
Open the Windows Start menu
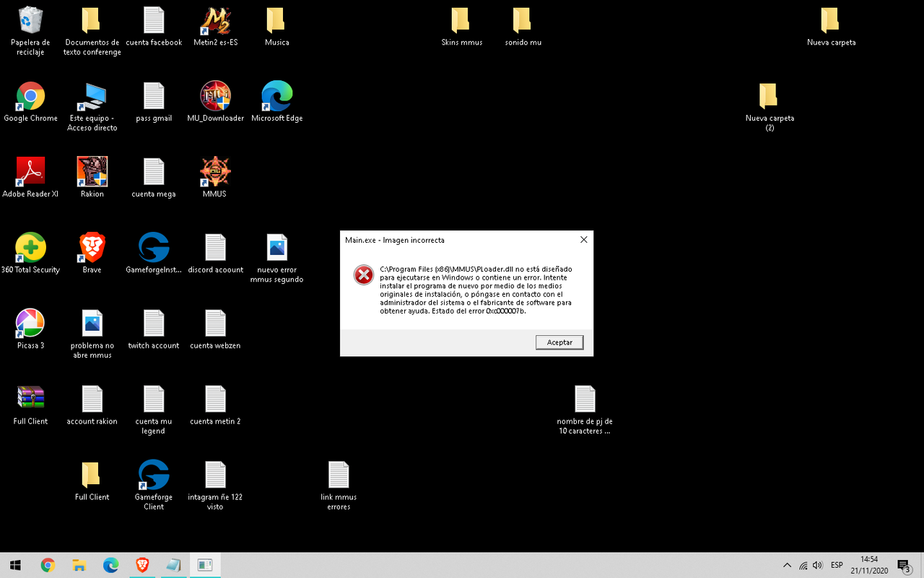(15, 565)
